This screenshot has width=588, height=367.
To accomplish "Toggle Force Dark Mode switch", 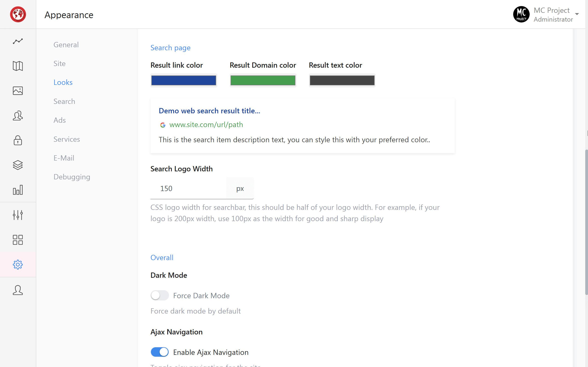I will point(160,295).
